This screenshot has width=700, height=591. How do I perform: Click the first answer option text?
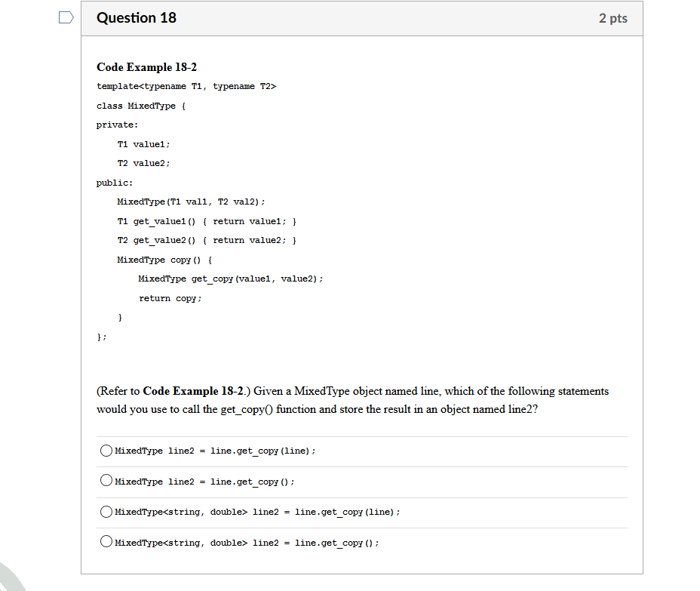coord(214,451)
